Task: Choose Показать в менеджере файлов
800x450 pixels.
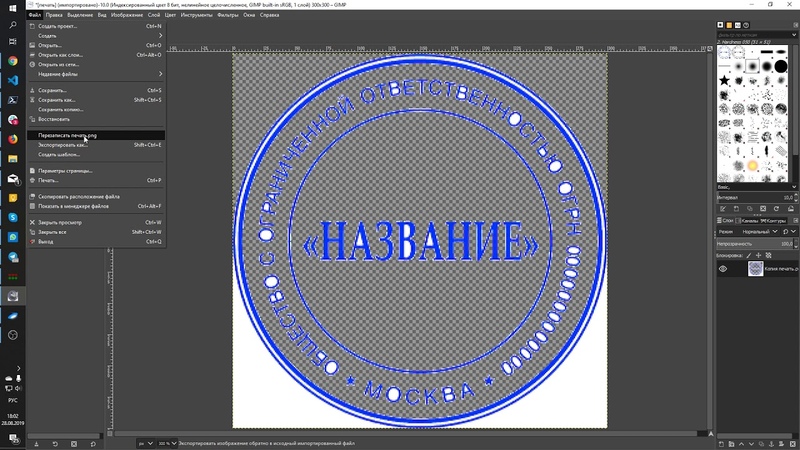Action: (96, 206)
